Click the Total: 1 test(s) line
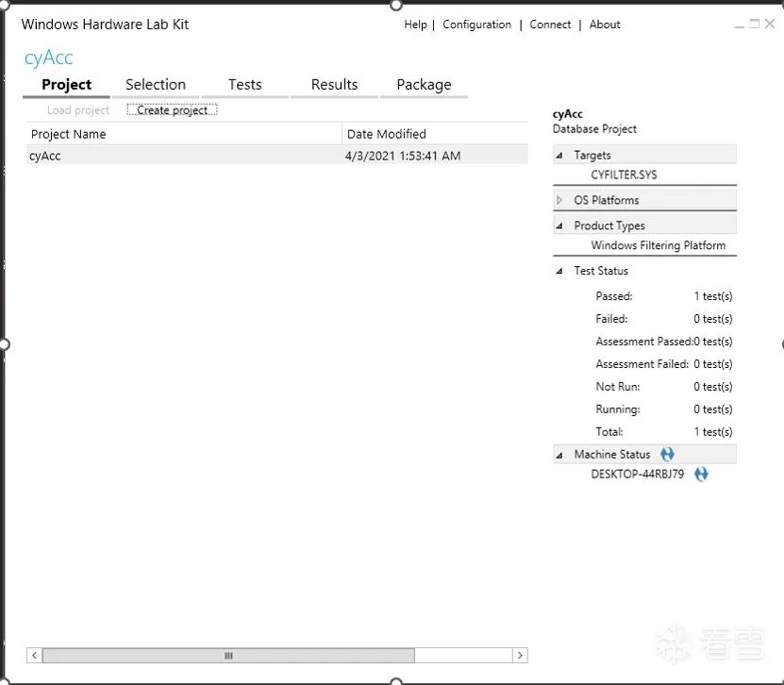This screenshot has height=685, width=784. 663,431
